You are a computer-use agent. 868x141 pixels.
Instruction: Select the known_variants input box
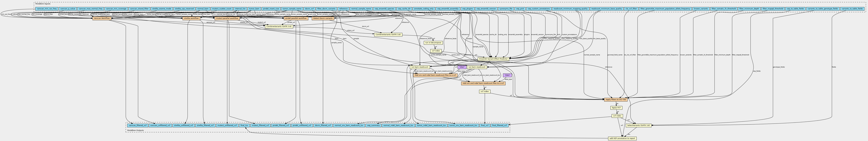point(701,9)
